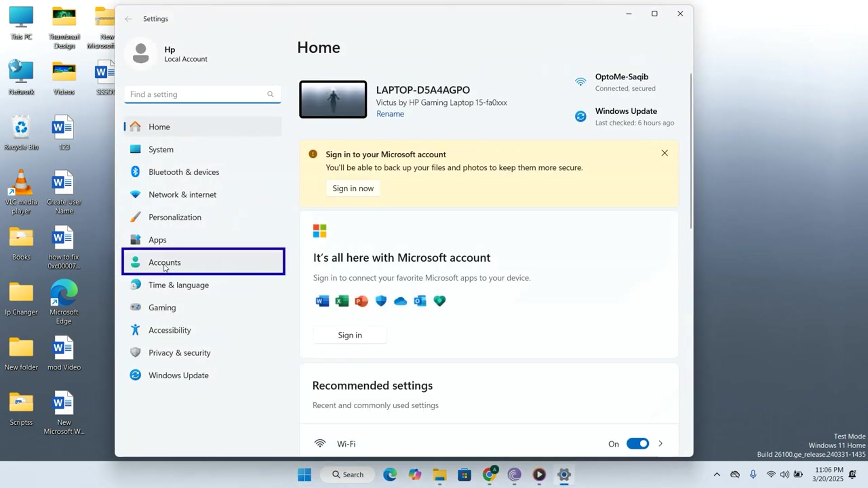868x488 pixels.
Task: Open Accounts settings
Action: coord(203,262)
